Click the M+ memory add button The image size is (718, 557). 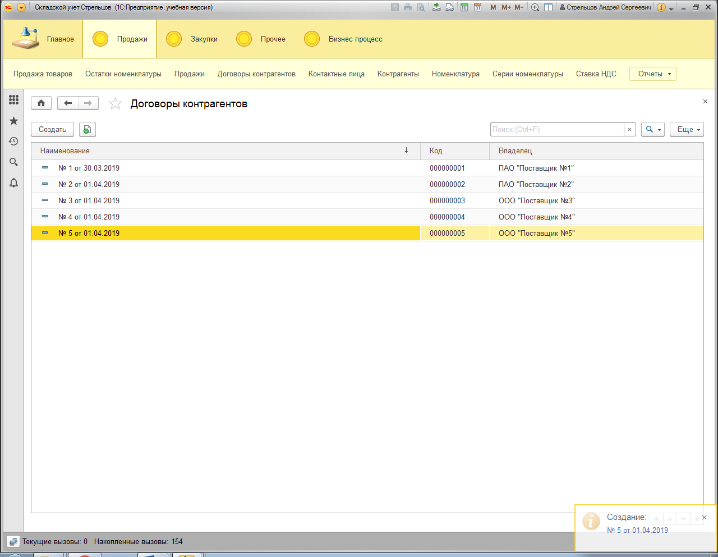[x=506, y=7]
